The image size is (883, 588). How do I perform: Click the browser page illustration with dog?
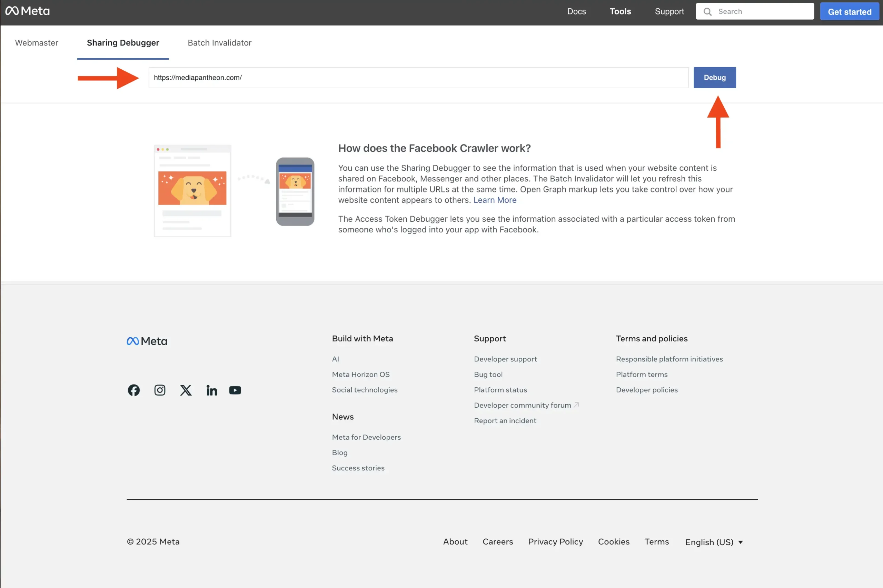click(x=192, y=191)
